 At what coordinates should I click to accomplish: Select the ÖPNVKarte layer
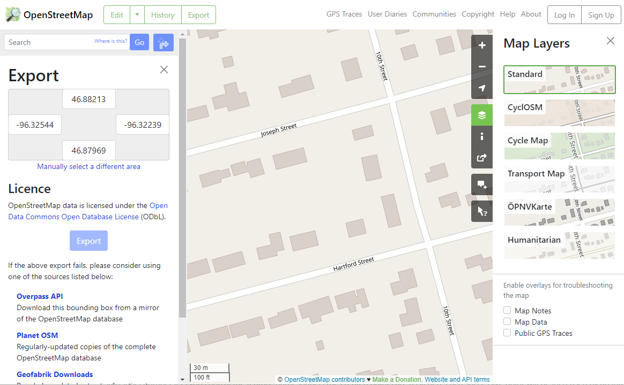[560, 212]
